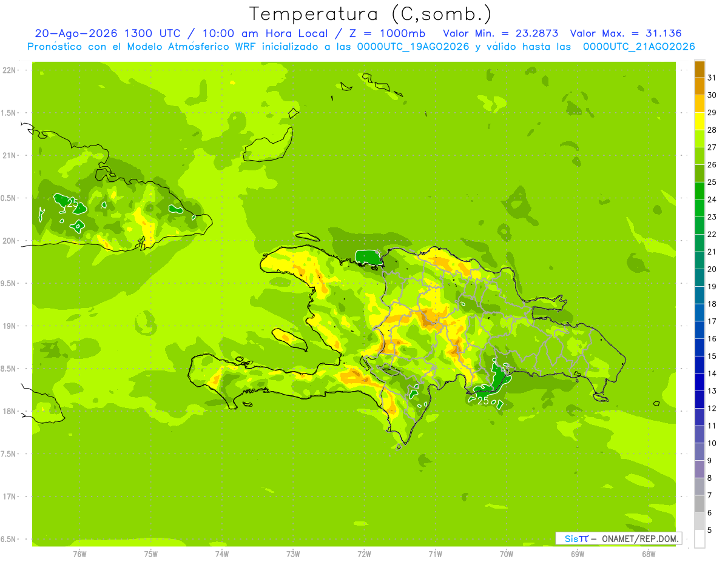Click the legend value '31'
Screen dimensions: 728x562
click(x=712, y=78)
